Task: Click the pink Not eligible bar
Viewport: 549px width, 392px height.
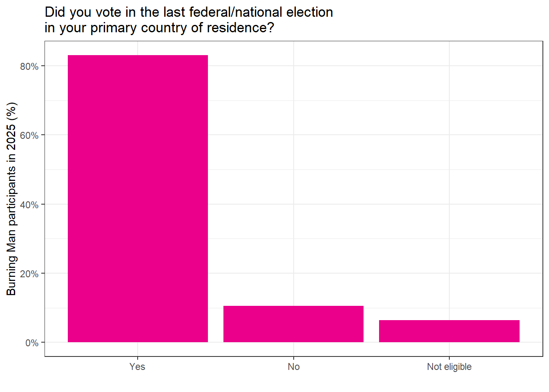Action: coord(449,331)
